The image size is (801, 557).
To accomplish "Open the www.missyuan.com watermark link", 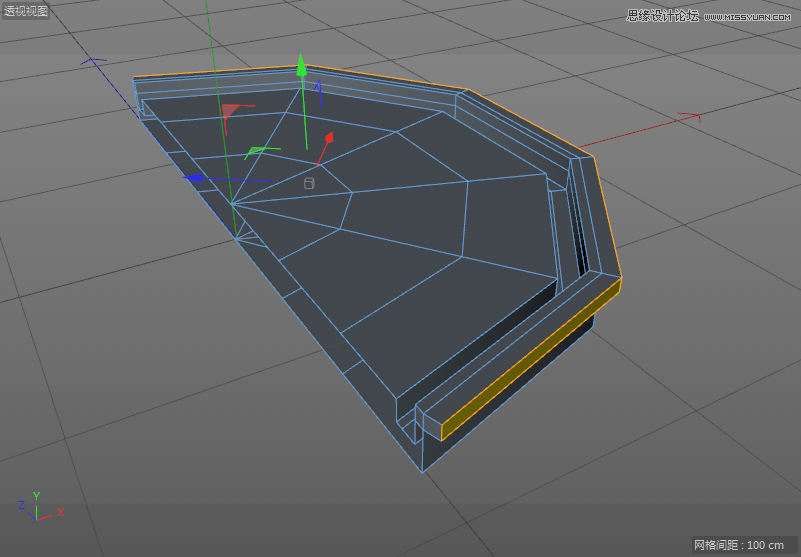I will tap(748, 16).
